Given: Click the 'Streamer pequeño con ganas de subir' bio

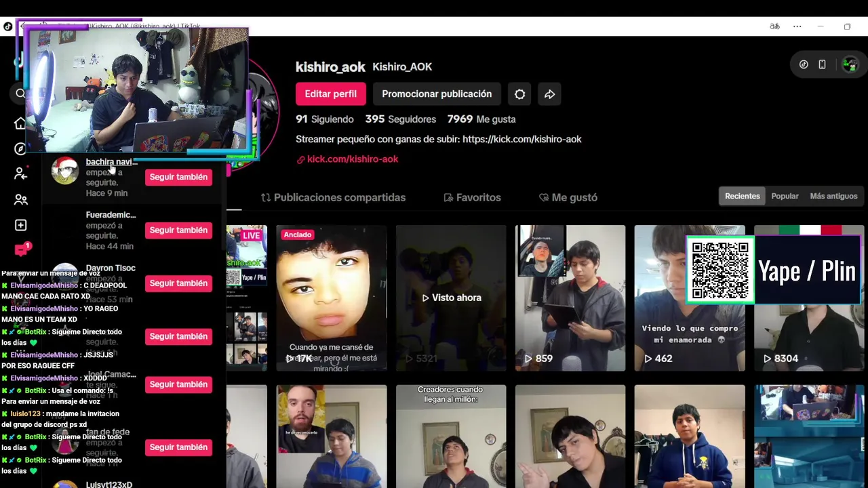Looking at the screenshot, I should tap(439, 140).
